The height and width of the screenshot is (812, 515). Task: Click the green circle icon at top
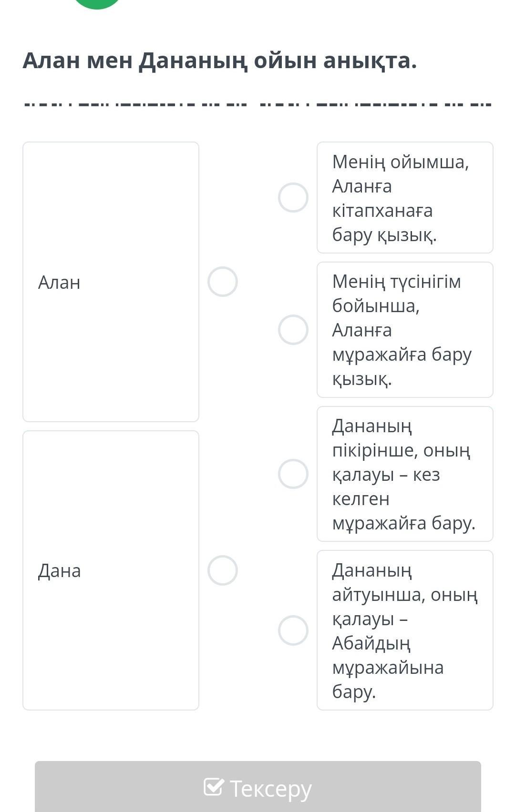(x=97, y=4)
